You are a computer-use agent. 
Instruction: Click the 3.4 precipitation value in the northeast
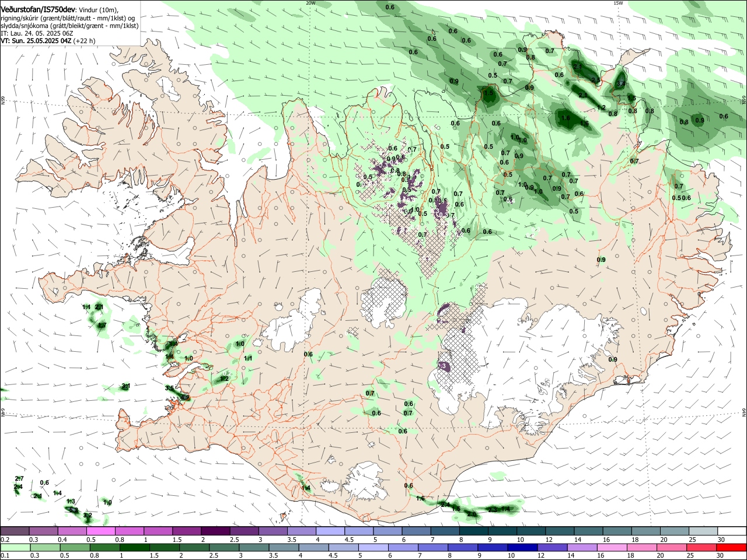click(621, 83)
